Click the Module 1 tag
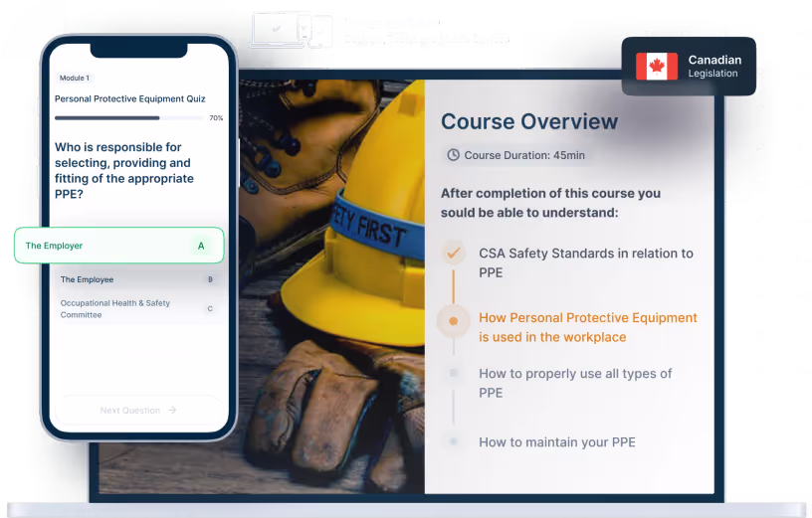This screenshot has width=812, height=518. click(74, 78)
